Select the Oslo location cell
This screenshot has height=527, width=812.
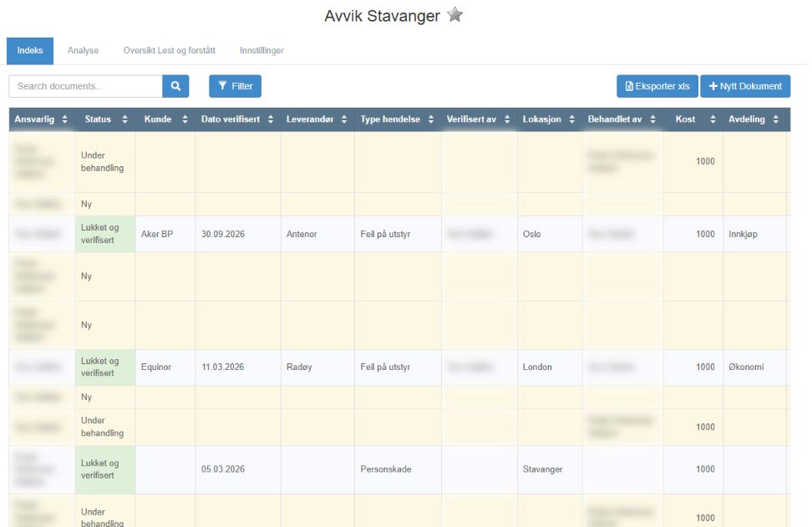point(550,234)
